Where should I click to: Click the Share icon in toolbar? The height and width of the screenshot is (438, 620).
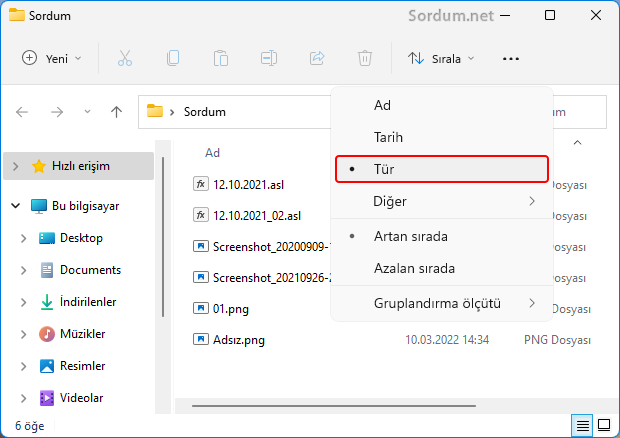click(x=317, y=59)
